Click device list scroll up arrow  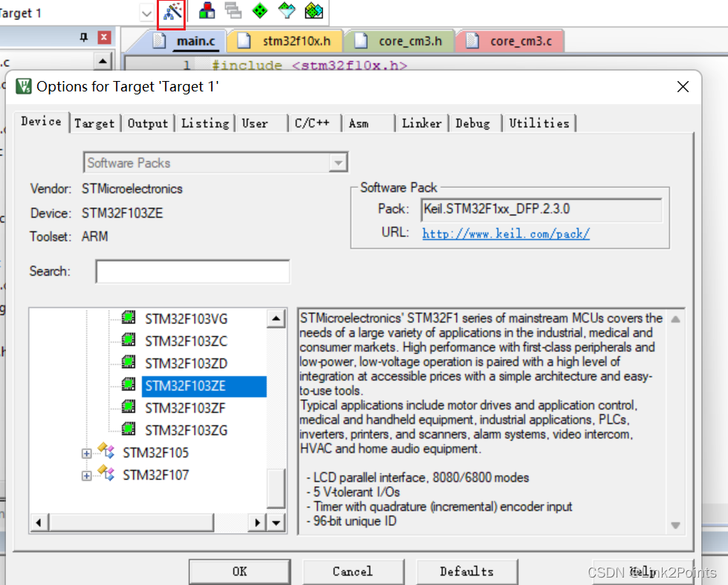point(276,319)
